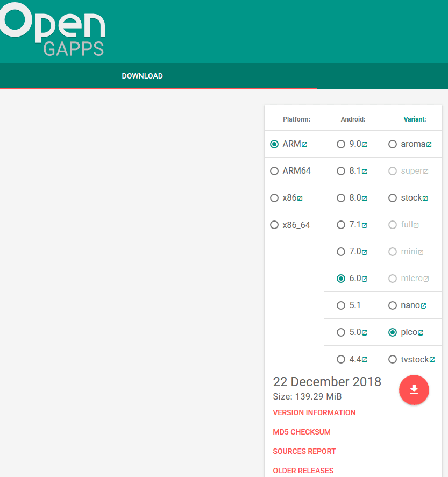Image resolution: width=448 pixels, height=477 pixels.
Task: Choose the tvstock variant
Action: point(393,359)
